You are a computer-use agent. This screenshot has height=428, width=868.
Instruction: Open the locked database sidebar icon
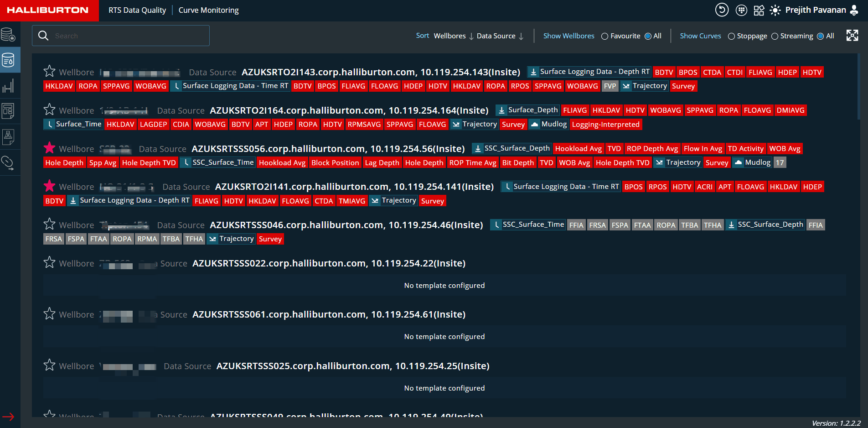click(8, 35)
